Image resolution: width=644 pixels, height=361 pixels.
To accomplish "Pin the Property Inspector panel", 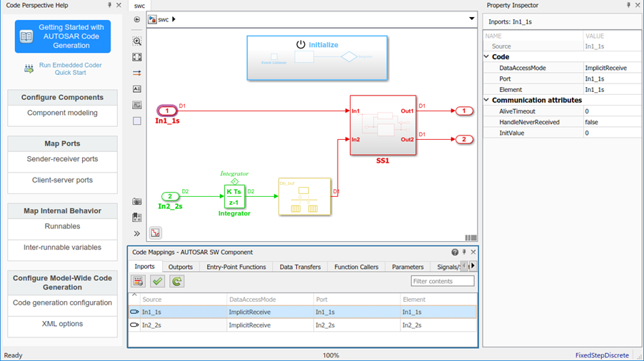I will click(x=628, y=5).
